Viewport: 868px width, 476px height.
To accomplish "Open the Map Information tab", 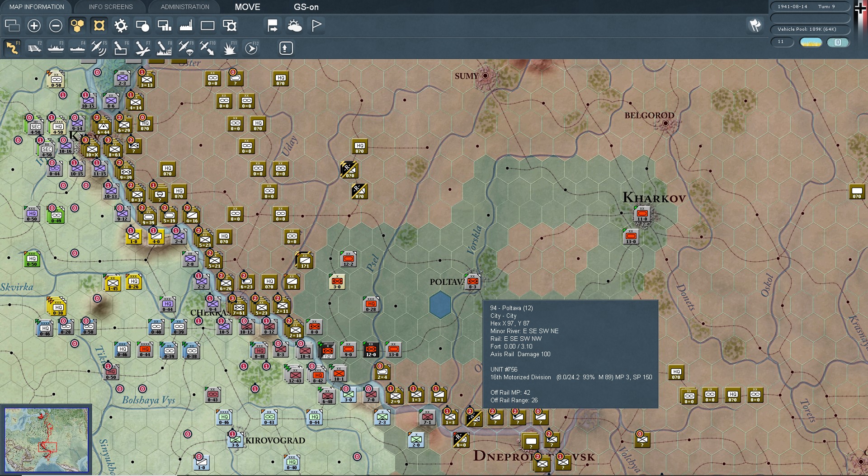I will [37, 7].
